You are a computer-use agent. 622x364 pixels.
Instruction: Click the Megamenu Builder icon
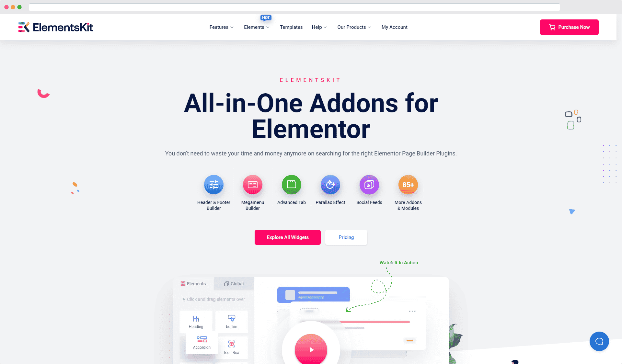coord(252,185)
